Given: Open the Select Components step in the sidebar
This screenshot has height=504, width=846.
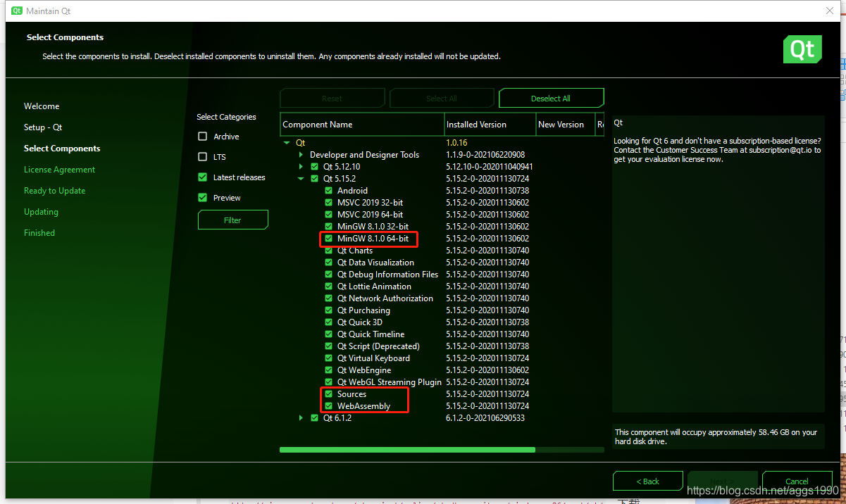Looking at the screenshot, I should click(62, 149).
